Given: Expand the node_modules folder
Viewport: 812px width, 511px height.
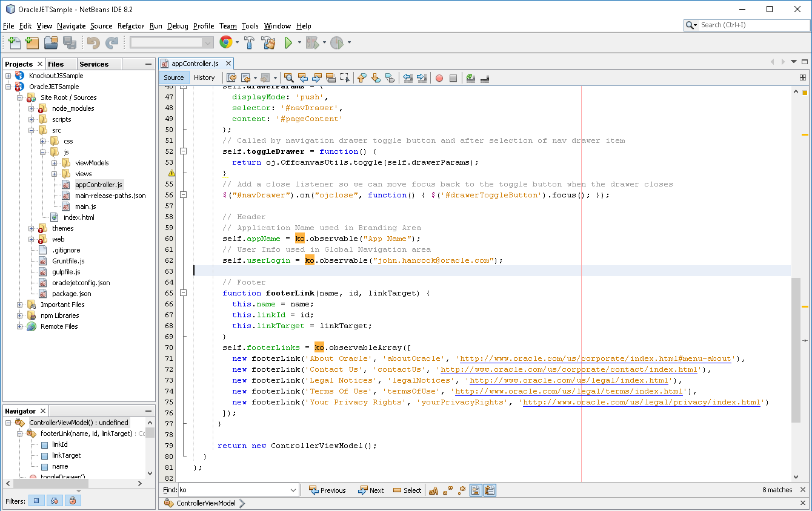Looking at the screenshot, I should click(32, 108).
